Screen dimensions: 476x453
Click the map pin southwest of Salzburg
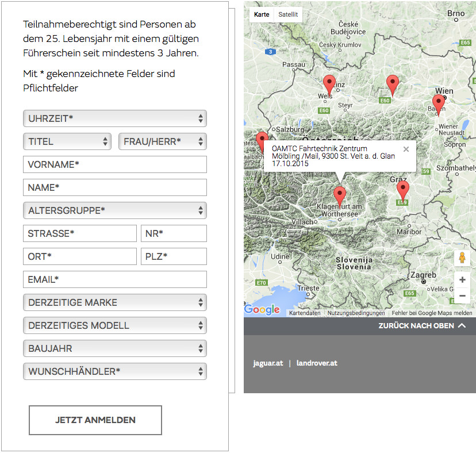[262, 142]
